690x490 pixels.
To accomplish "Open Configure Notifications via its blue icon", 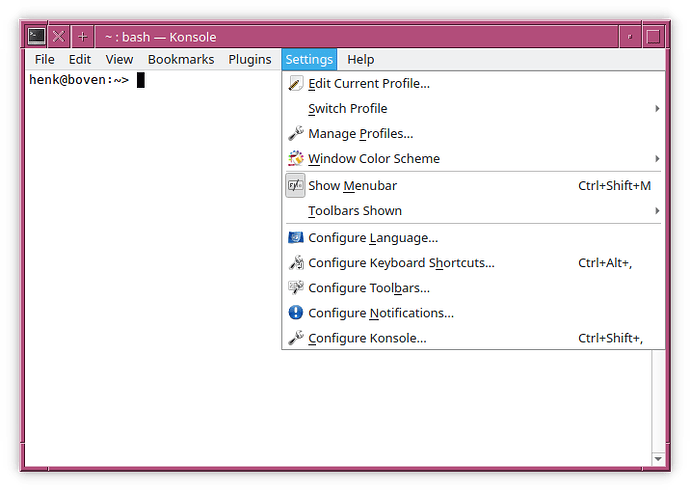I will tap(295, 313).
